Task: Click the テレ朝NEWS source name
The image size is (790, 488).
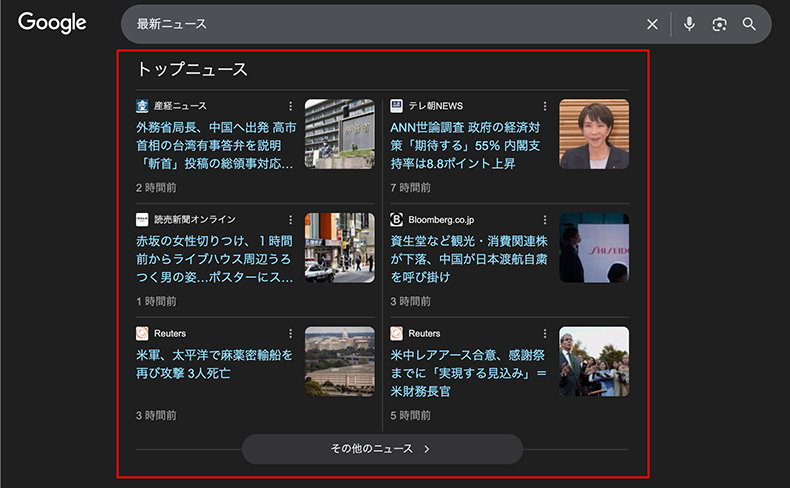Action: 436,106
